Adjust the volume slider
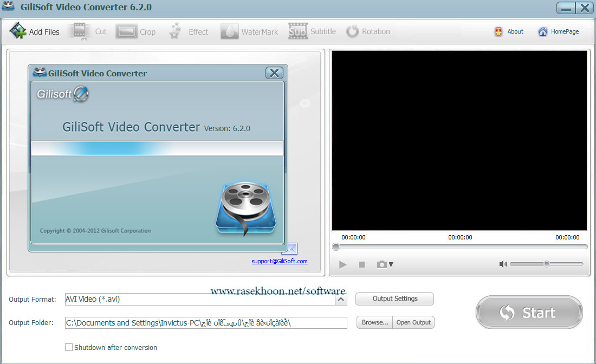The width and height of the screenshot is (596, 364). (x=546, y=264)
